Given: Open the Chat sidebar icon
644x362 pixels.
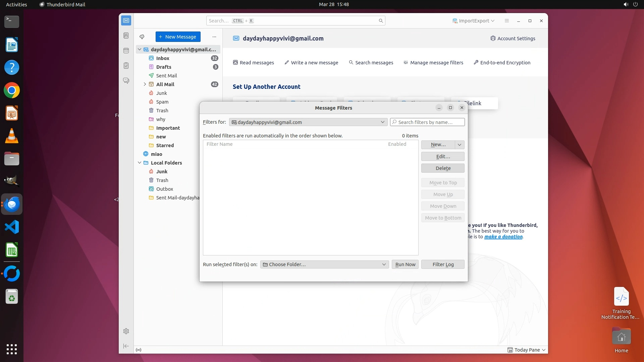Looking at the screenshot, I should (x=126, y=81).
